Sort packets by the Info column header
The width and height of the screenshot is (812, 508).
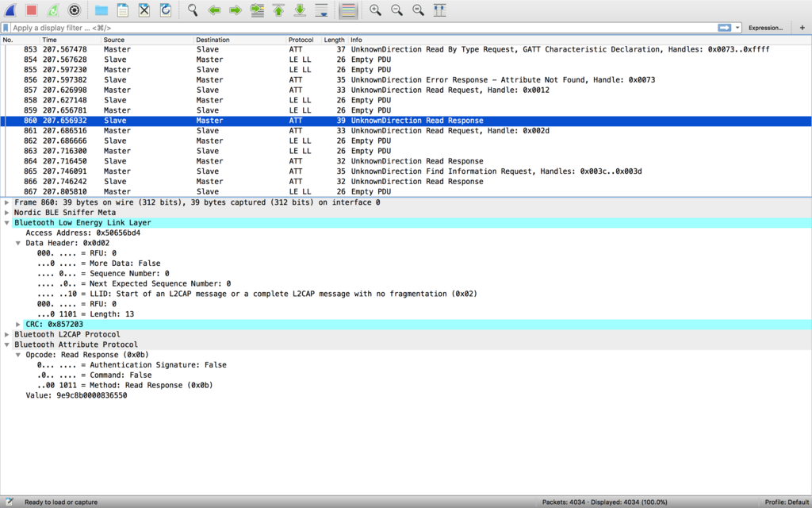(580, 40)
